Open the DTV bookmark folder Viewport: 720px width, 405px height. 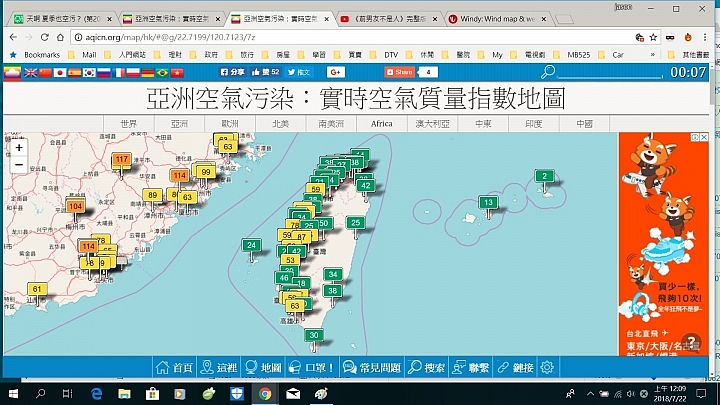(x=385, y=55)
